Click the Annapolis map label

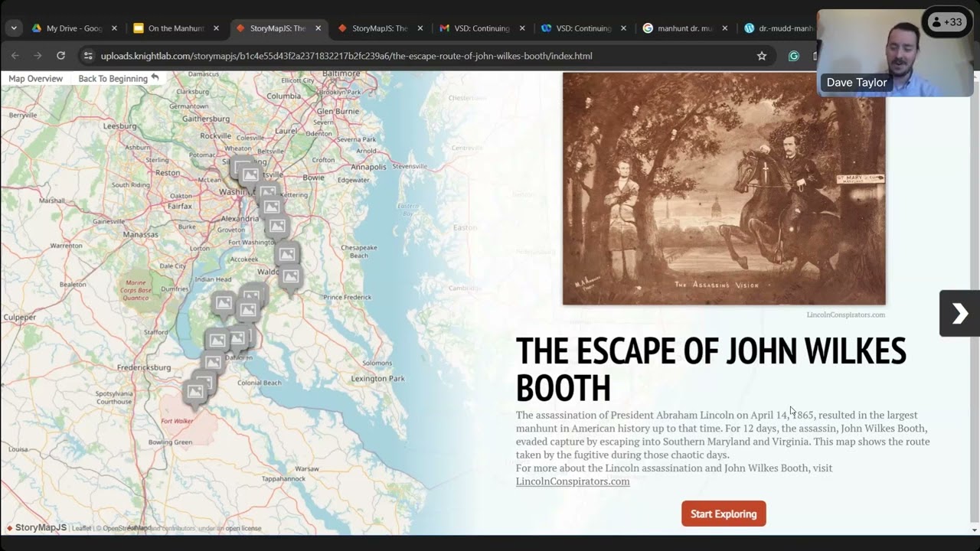(x=368, y=166)
